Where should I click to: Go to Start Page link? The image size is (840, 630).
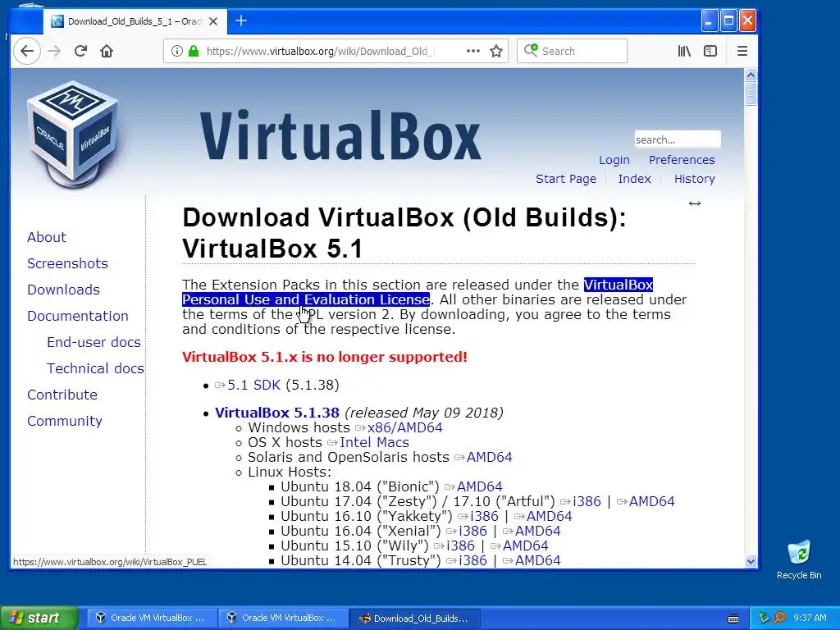[566, 179]
